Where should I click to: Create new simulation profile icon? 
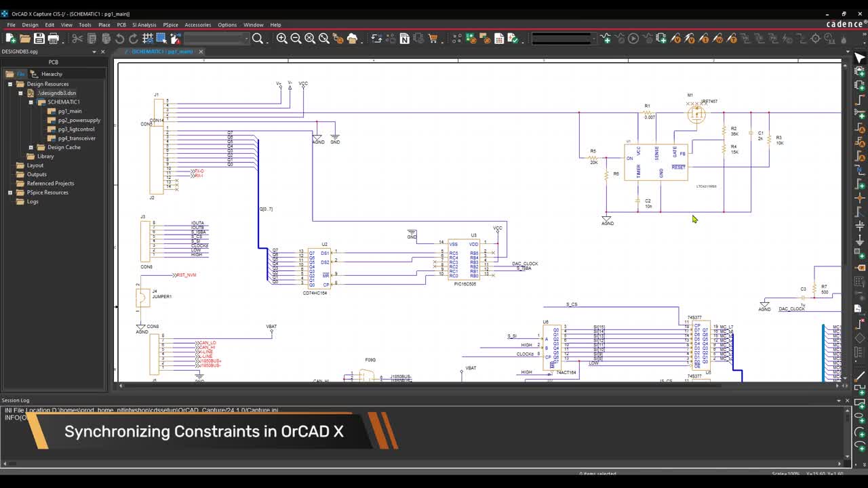(x=606, y=39)
